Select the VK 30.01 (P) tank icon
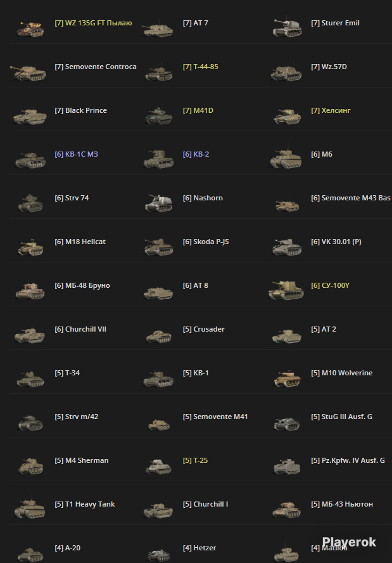The image size is (392, 563). [x=286, y=247]
